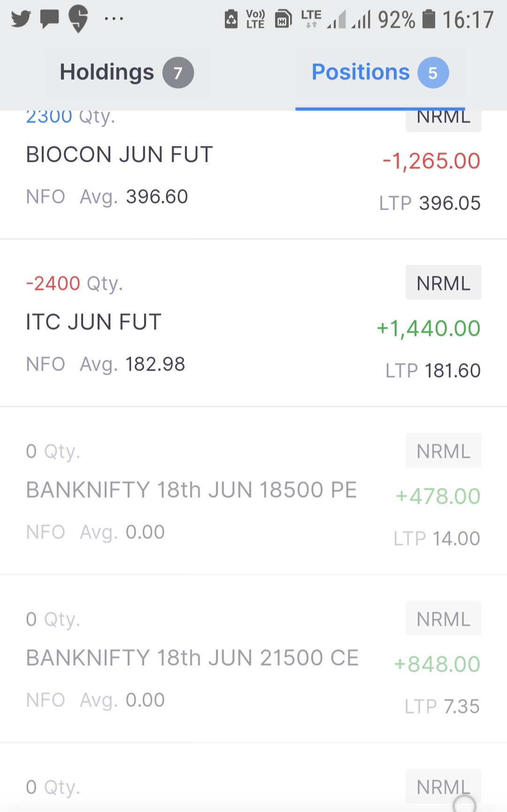Screen dimensions: 507x812
Task: Tap NRML tag on BANKNIFTY 21500 CE
Action: coord(443,619)
